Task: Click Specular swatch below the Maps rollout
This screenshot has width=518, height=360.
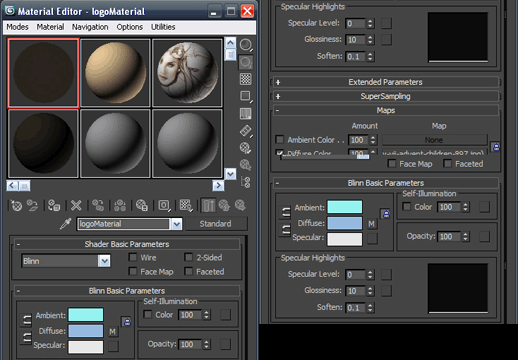Action: pos(345,239)
